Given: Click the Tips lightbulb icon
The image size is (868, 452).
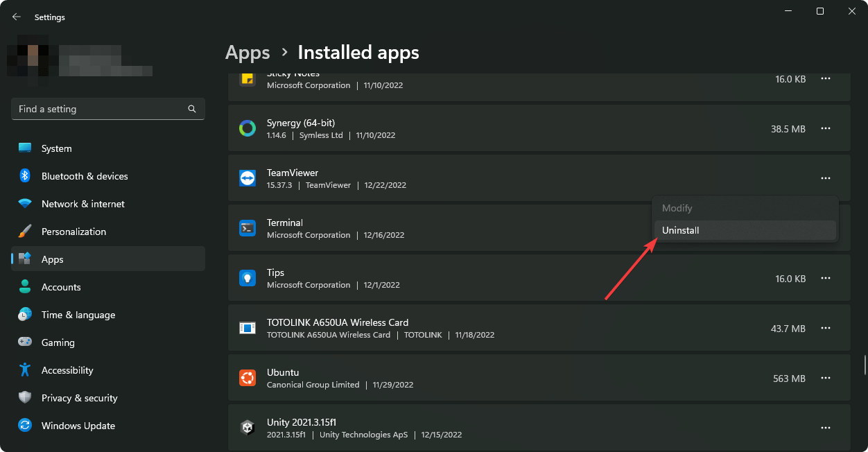Looking at the screenshot, I should (x=248, y=278).
